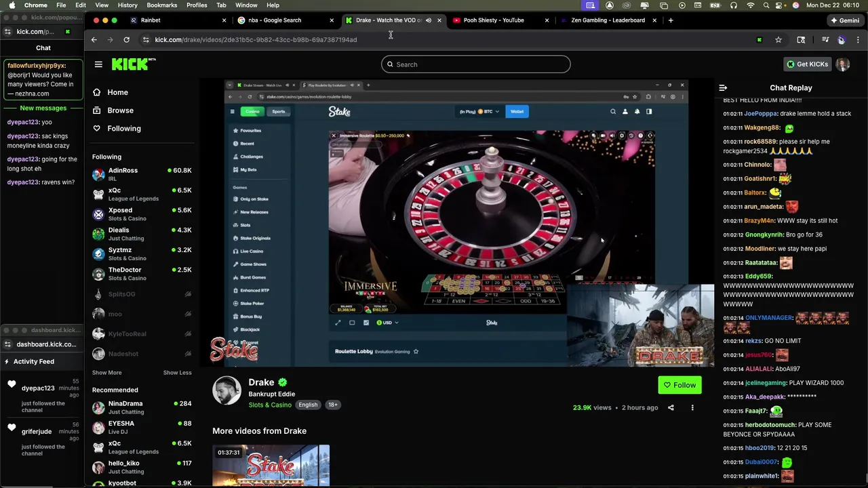Viewport: 868px width, 488px height.
Task: Open the View menu in the menu bar
Action: (x=102, y=5)
